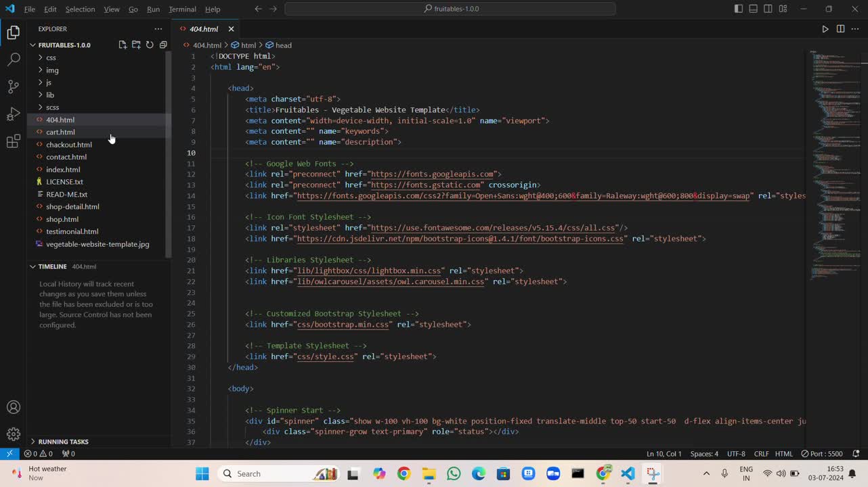Screen dimensions: 868x487
Task: Click Port : 5500 Live Server button
Action: coord(821,454)
